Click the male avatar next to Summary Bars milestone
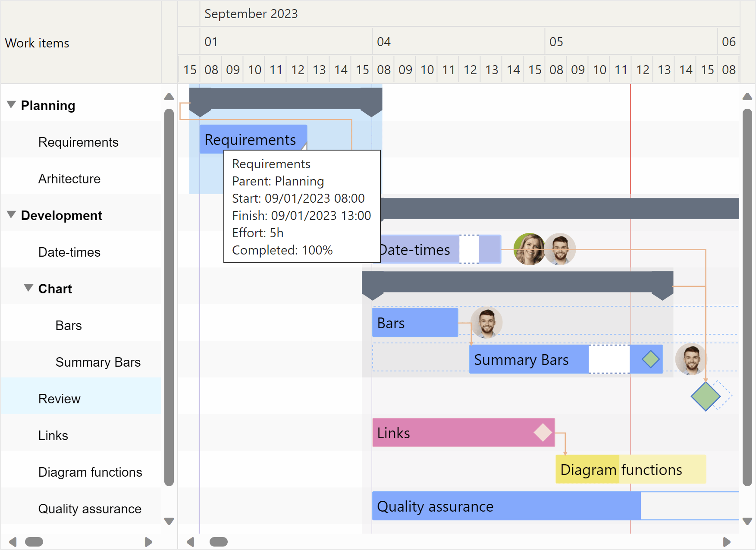This screenshot has height=550, width=756. (x=691, y=359)
